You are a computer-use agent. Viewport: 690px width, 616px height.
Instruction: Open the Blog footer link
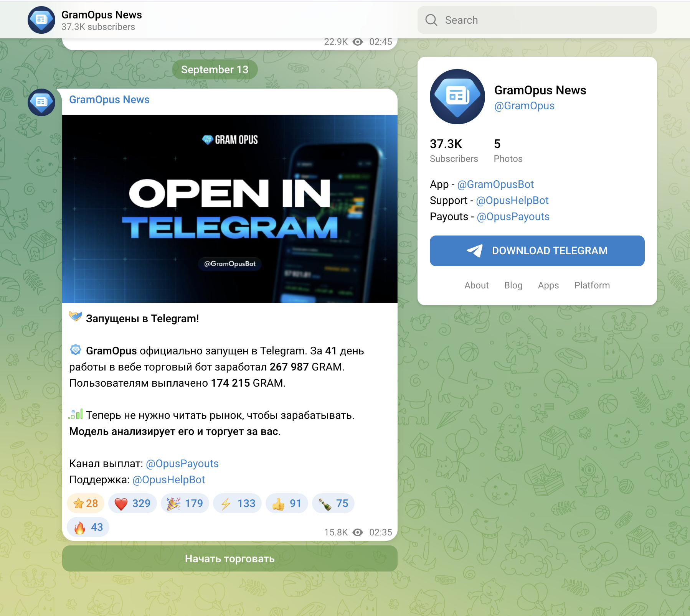(x=513, y=285)
